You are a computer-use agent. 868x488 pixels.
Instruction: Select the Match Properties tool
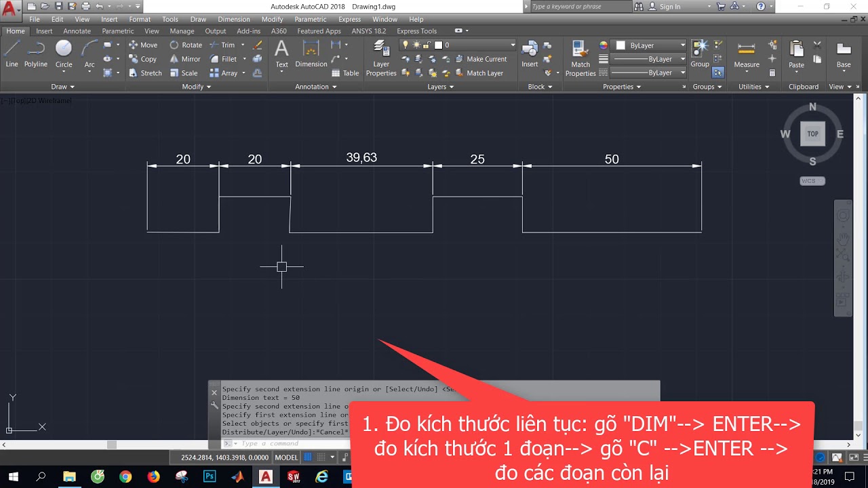(580, 54)
